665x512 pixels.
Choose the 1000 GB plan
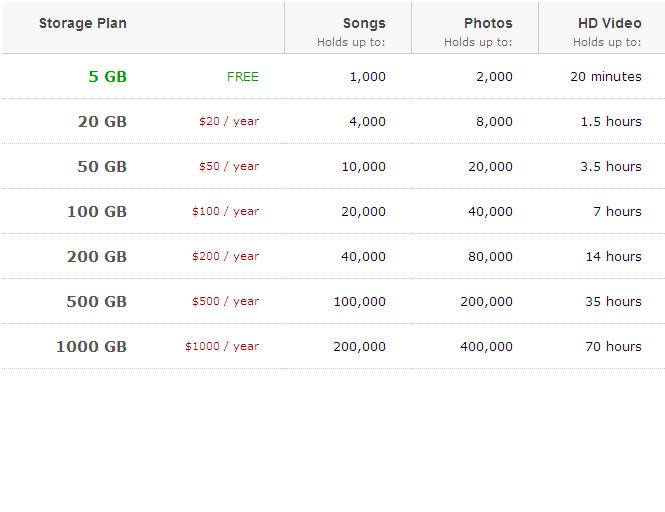[92, 347]
